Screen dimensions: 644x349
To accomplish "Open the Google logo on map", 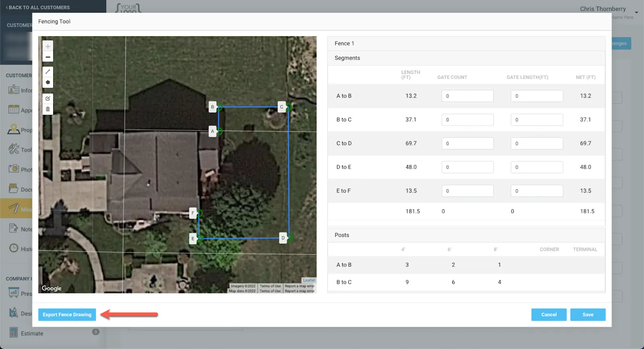I will (x=52, y=288).
